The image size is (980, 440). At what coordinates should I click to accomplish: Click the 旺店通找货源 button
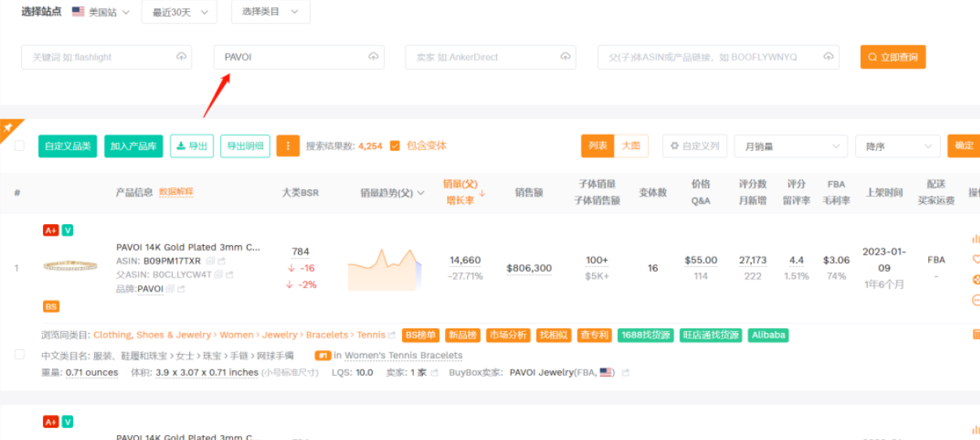tap(711, 335)
